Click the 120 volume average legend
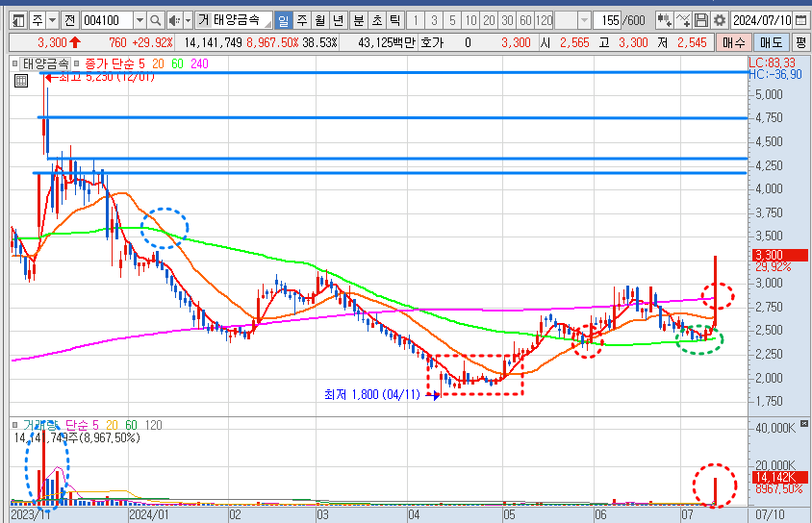 pyautogui.click(x=153, y=425)
